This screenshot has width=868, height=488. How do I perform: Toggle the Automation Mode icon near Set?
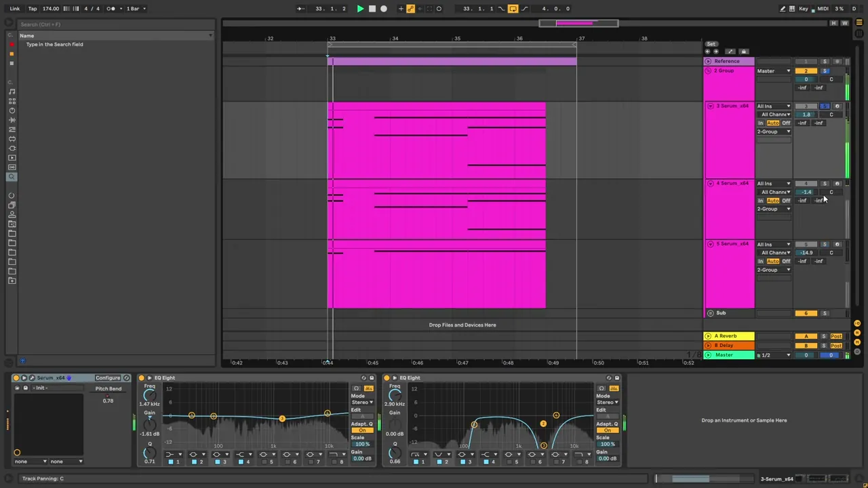click(730, 52)
